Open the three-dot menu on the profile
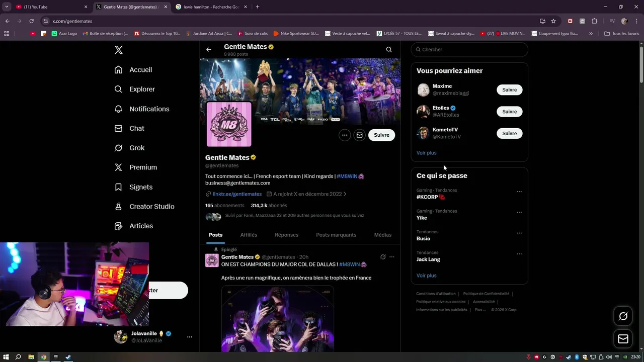Screen dimensions: 644x362 click(x=345, y=135)
